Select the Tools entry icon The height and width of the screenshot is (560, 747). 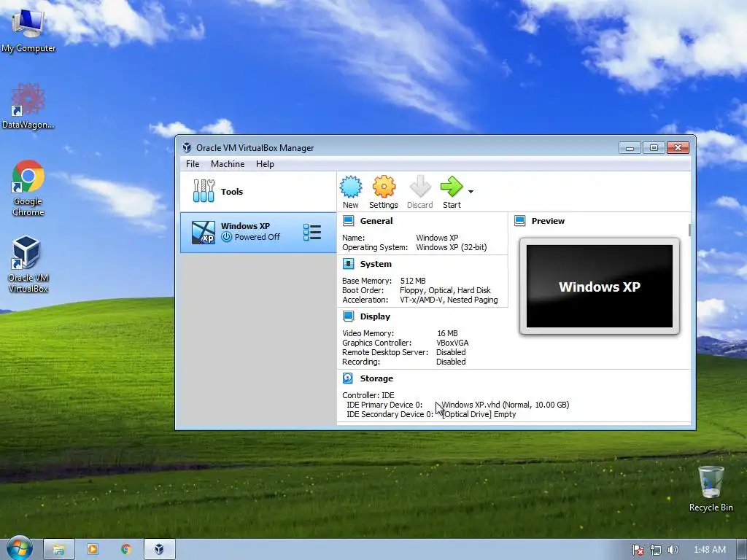[204, 191]
